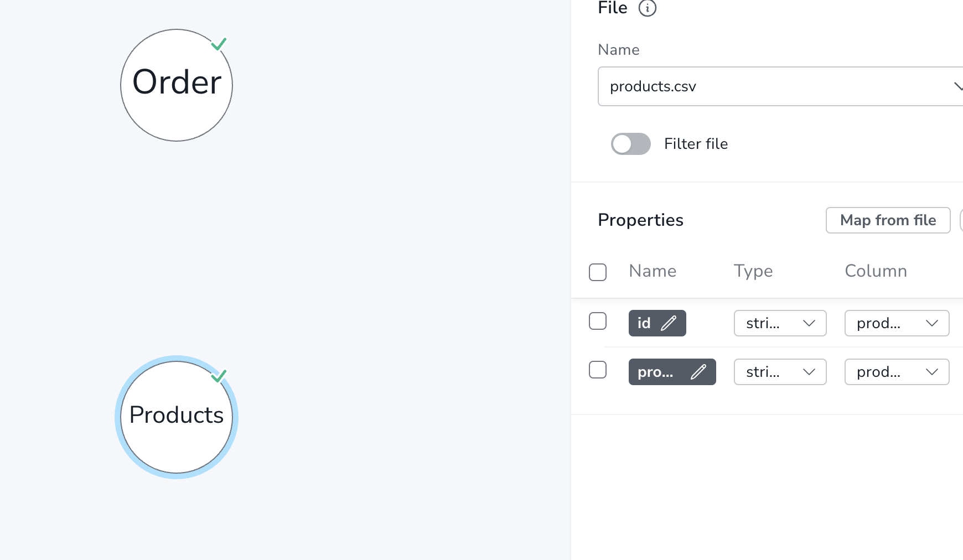Click the pro... property tag

[672, 372]
